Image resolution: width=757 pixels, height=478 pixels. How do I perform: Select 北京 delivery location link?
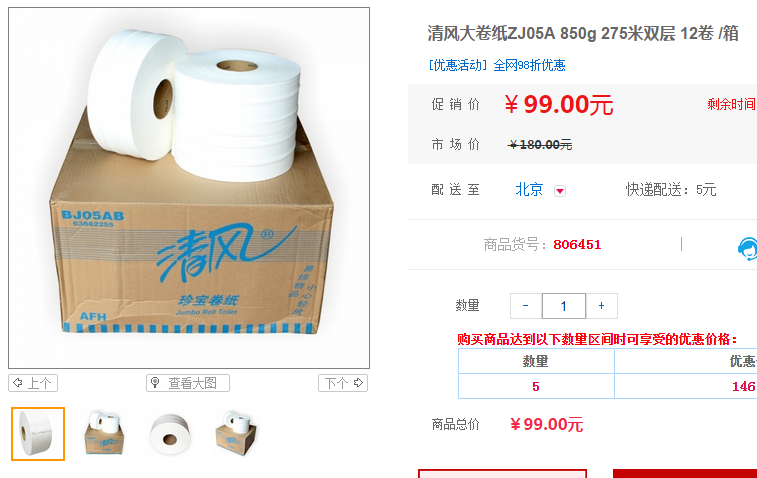[529, 189]
